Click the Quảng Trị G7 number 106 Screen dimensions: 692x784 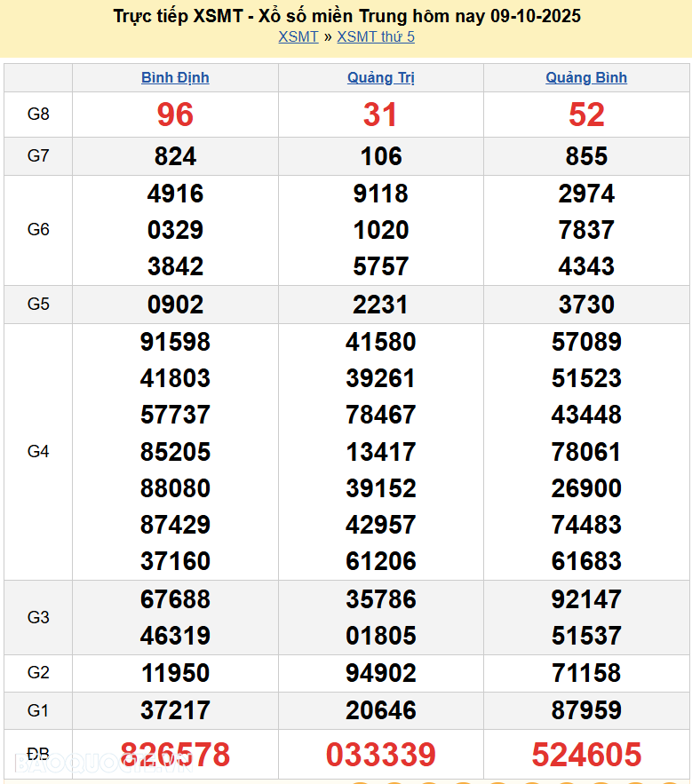coord(381,156)
